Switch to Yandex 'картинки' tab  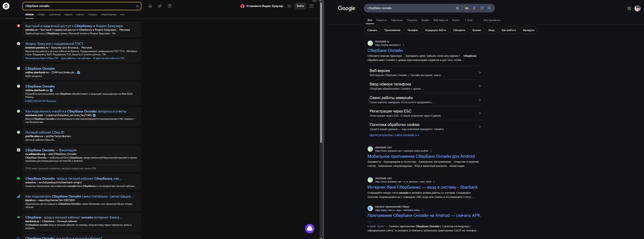pos(55,14)
